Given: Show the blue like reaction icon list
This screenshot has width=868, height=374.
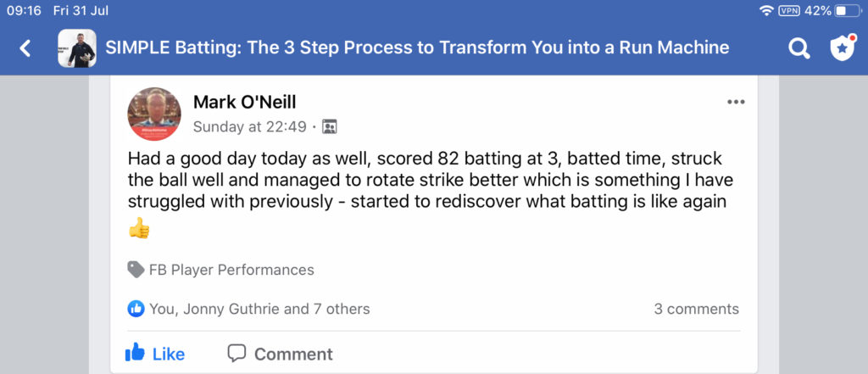Looking at the screenshot, I should coord(136,309).
